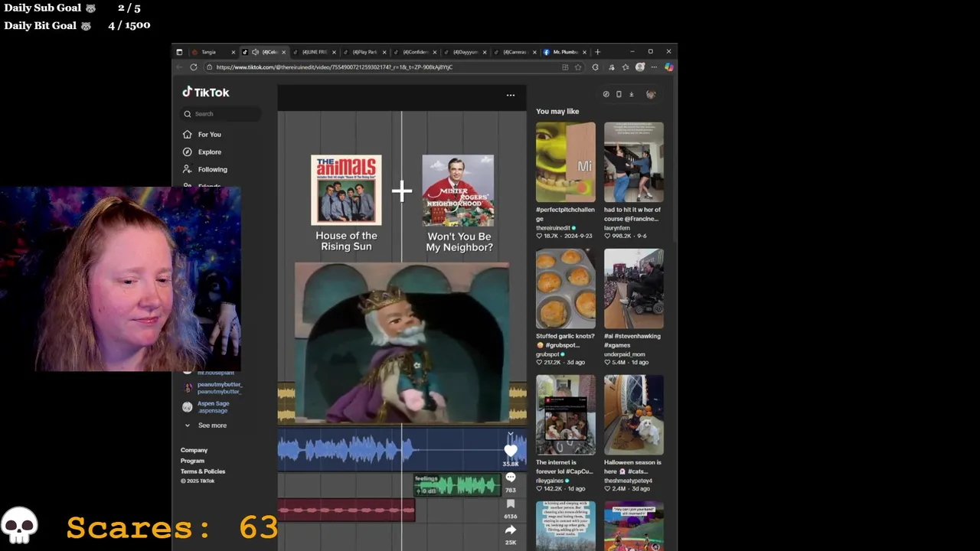Bookmark the video using the favorites icon
The width and height of the screenshot is (980, 551).
(511, 504)
